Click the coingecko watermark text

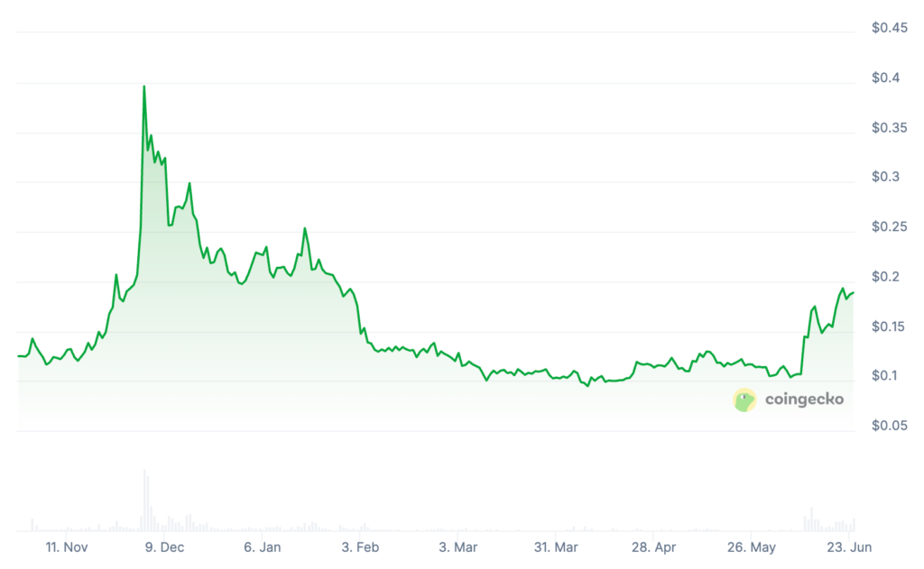click(804, 399)
